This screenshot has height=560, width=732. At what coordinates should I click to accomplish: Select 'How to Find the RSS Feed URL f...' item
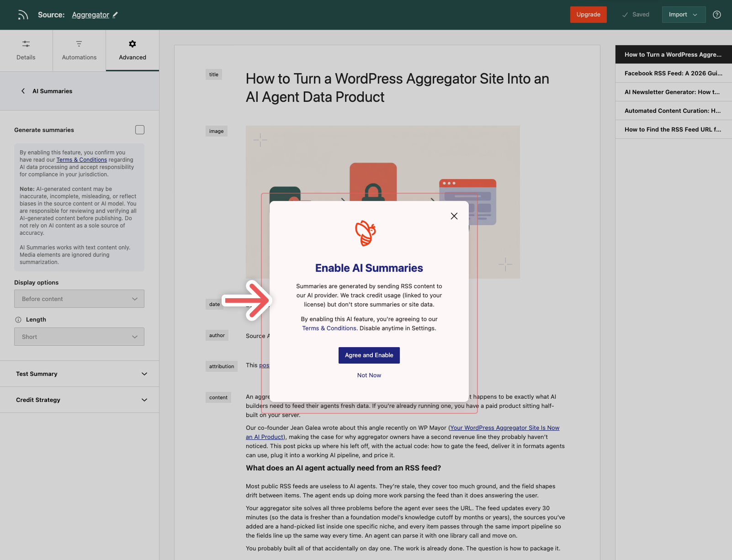(674, 129)
